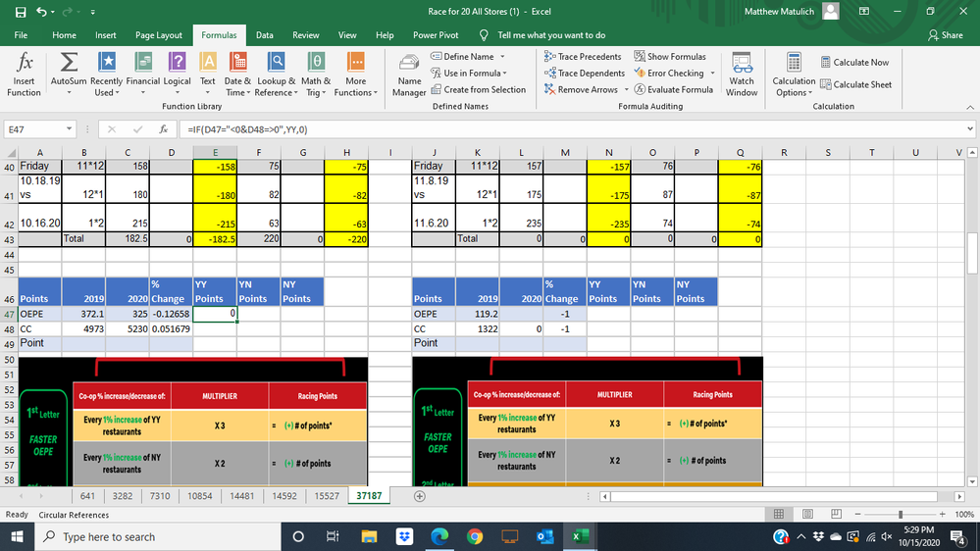The image size is (980, 551).
Task: Open More Functions menu
Action: (356, 75)
